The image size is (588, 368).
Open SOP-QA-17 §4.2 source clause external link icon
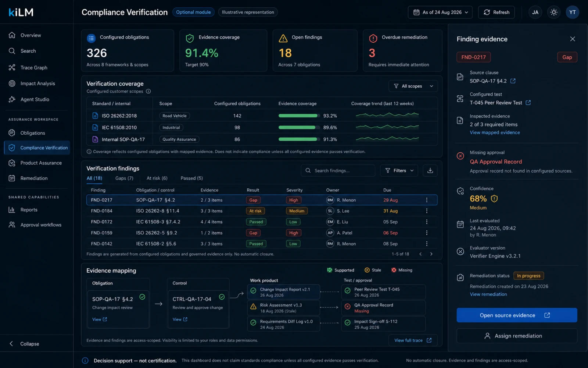click(513, 81)
